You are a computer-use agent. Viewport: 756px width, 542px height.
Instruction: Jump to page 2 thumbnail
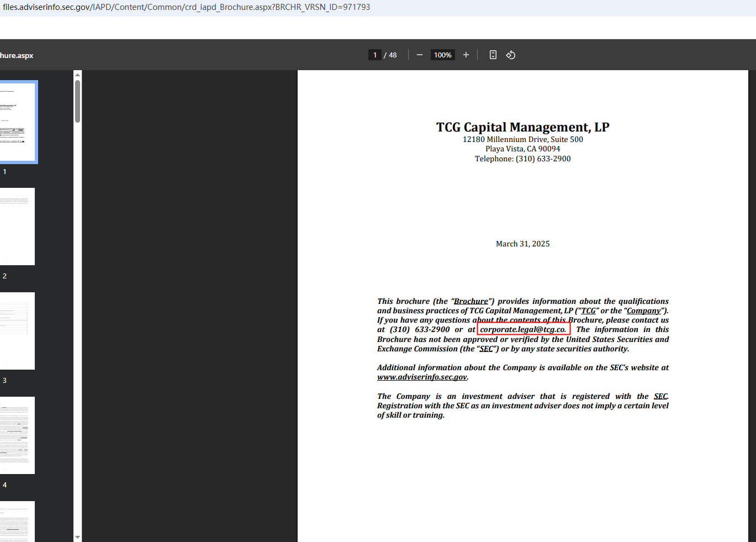[17, 227]
